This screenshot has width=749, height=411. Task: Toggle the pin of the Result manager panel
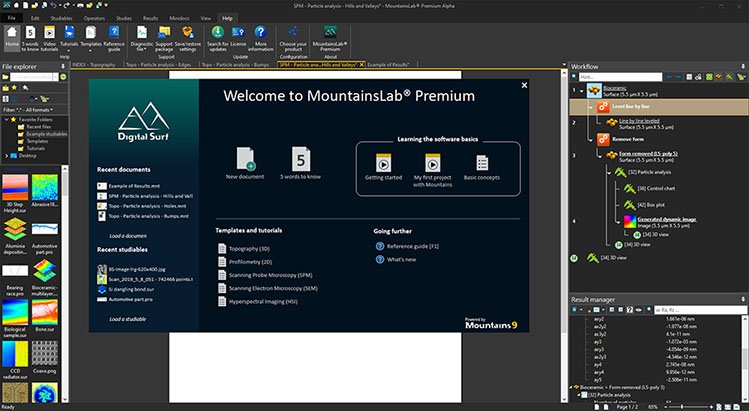(743, 300)
